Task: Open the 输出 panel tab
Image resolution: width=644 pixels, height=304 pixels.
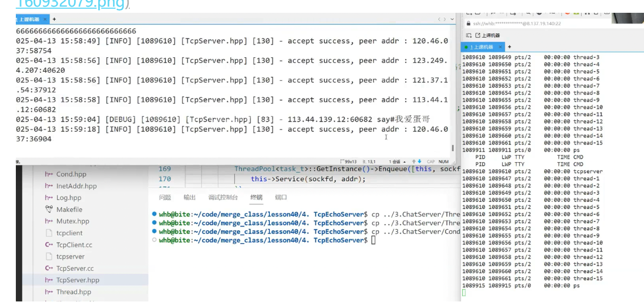Action: click(x=190, y=198)
